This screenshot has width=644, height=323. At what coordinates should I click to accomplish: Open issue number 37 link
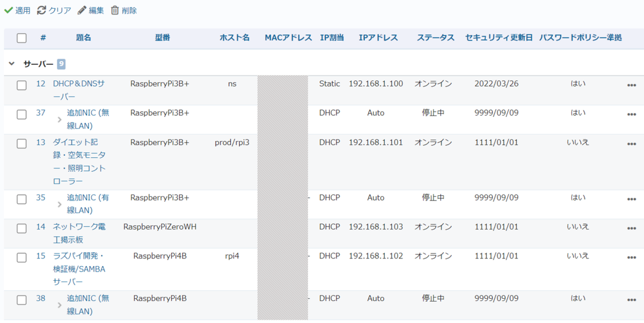coord(41,113)
